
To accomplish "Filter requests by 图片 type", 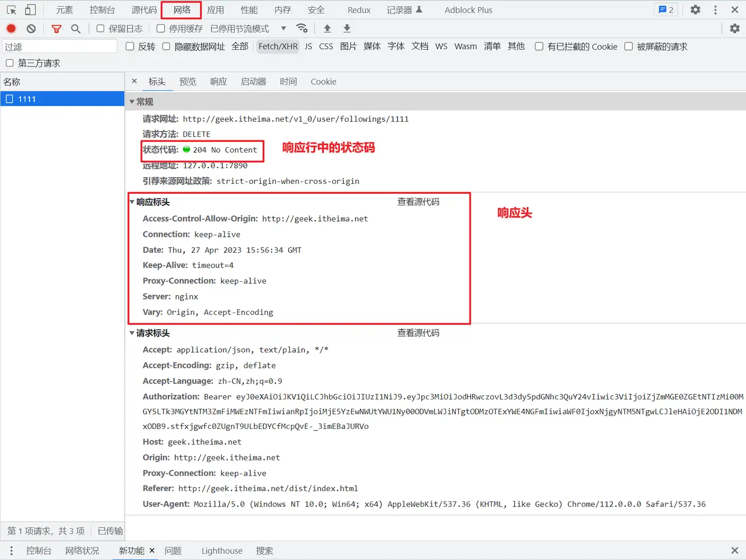I will tap(348, 47).
